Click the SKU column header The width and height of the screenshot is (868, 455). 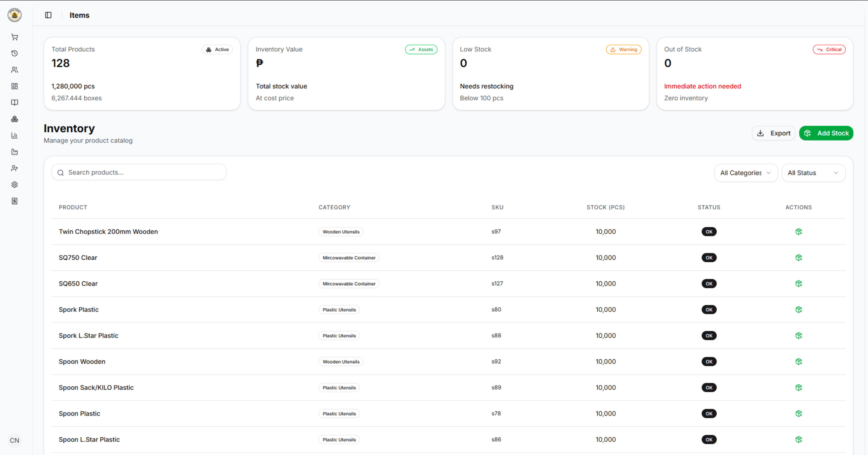click(497, 207)
